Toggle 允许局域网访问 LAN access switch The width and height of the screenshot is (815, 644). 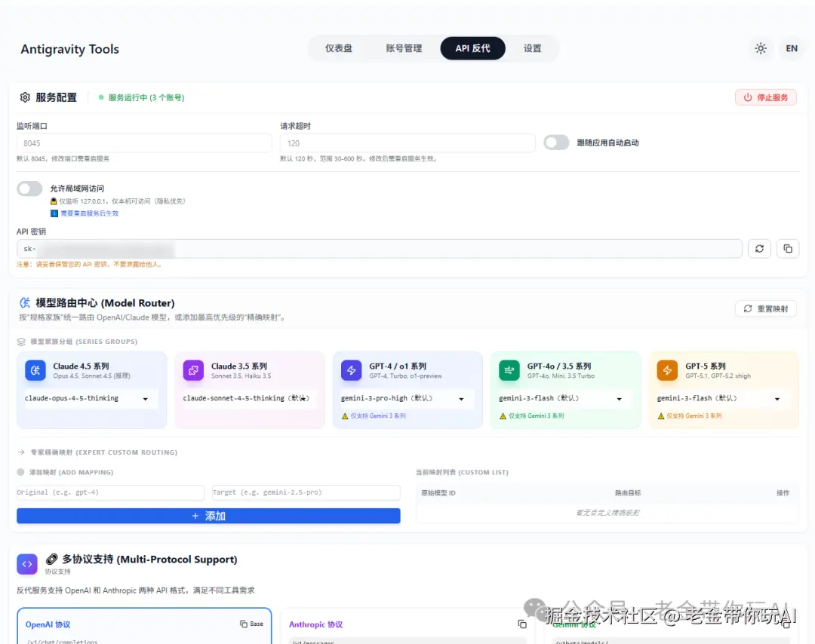click(29, 189)
